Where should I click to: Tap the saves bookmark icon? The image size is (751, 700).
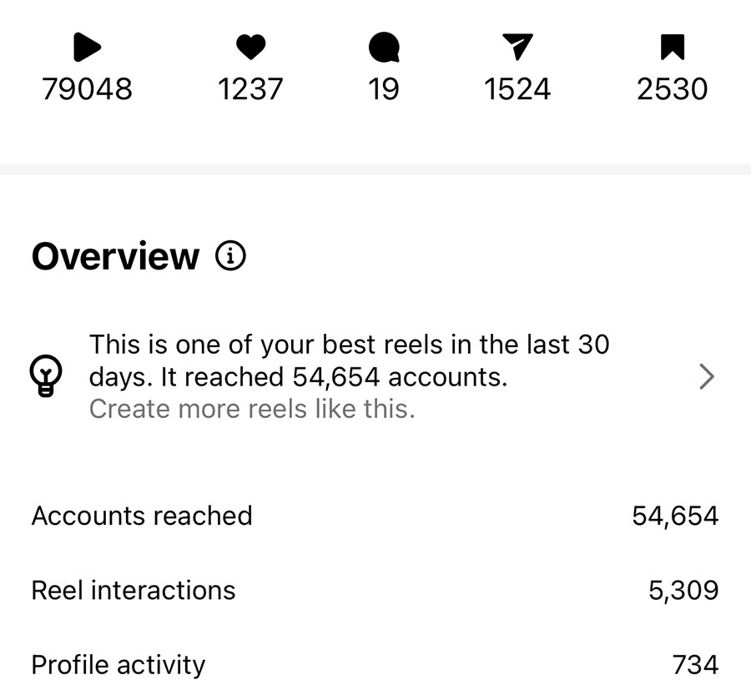[x=673, y=48]
